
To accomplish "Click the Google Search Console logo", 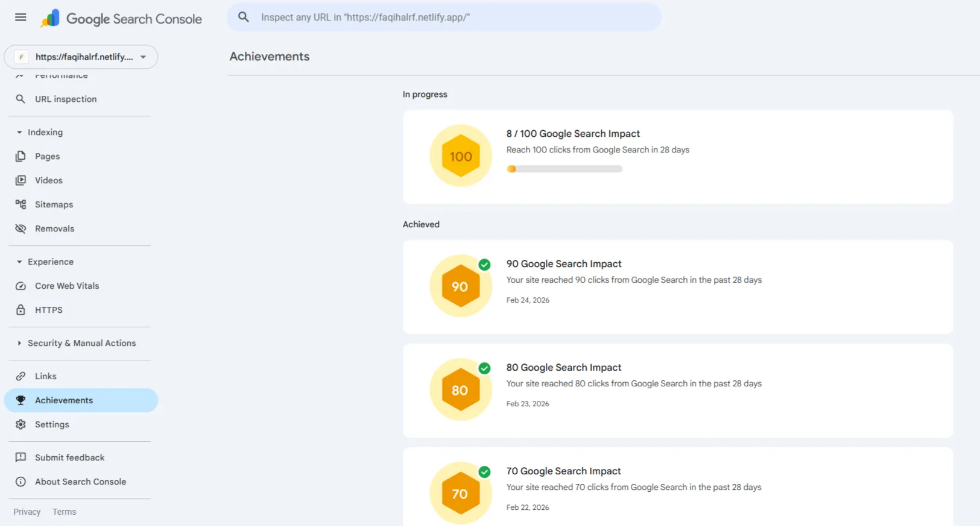I will click(x=121, y=19).
